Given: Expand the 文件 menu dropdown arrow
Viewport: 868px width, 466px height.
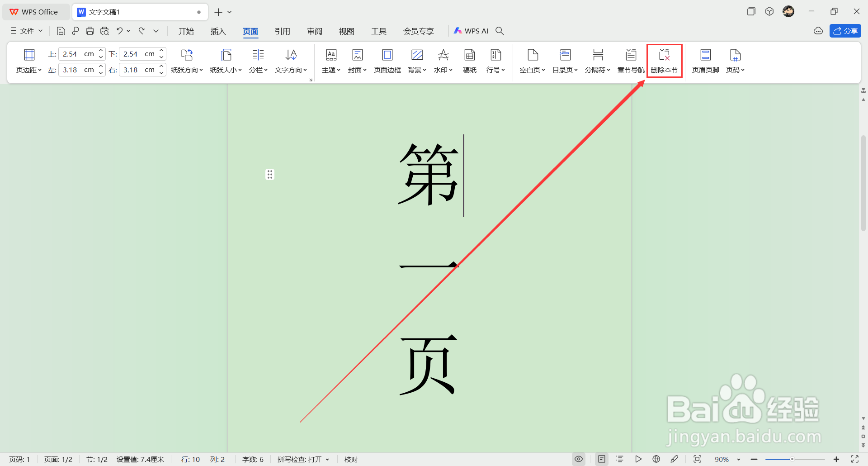Looking at the screenshot, I should pos(41,31).
